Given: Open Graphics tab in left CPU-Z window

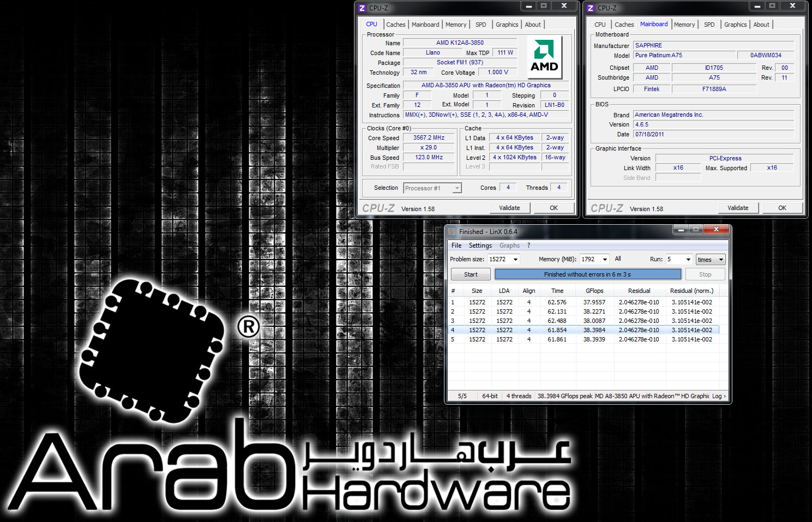Looking at the screenshot, I should coord(507,25).
